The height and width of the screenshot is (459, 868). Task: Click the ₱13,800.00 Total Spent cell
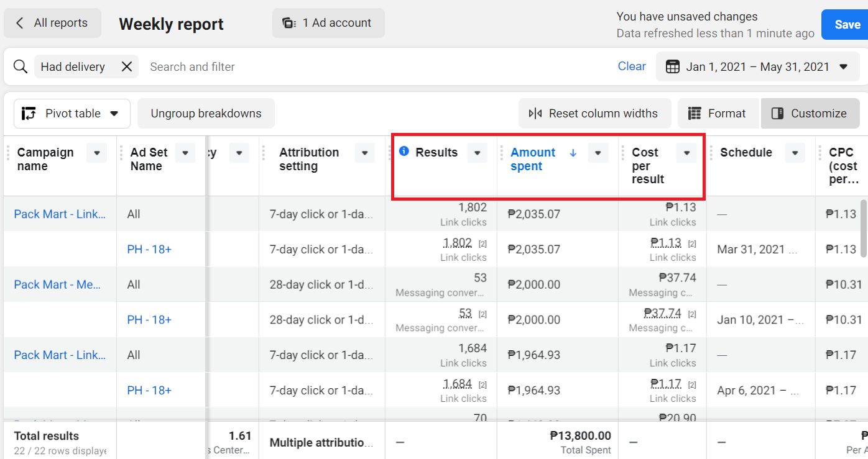(x=558, y=442)
